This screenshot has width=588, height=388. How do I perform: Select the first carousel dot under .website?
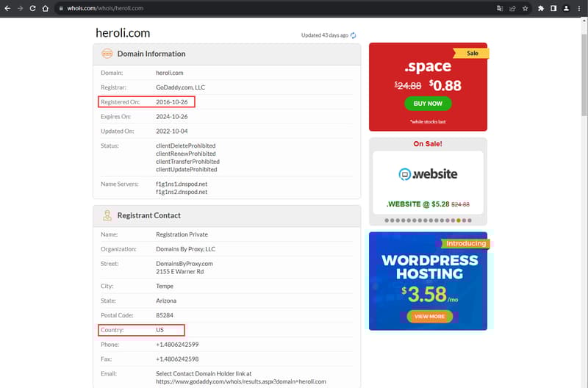[x=387, y=220]
